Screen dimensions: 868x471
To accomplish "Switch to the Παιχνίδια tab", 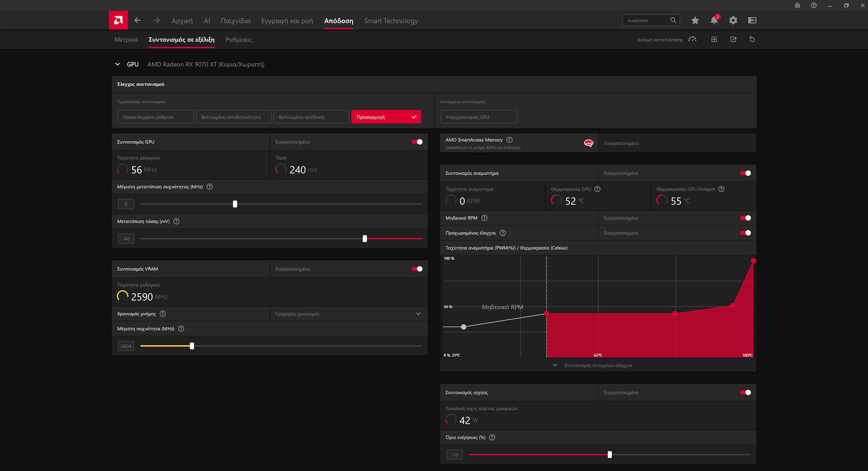I will click(235, 21).
